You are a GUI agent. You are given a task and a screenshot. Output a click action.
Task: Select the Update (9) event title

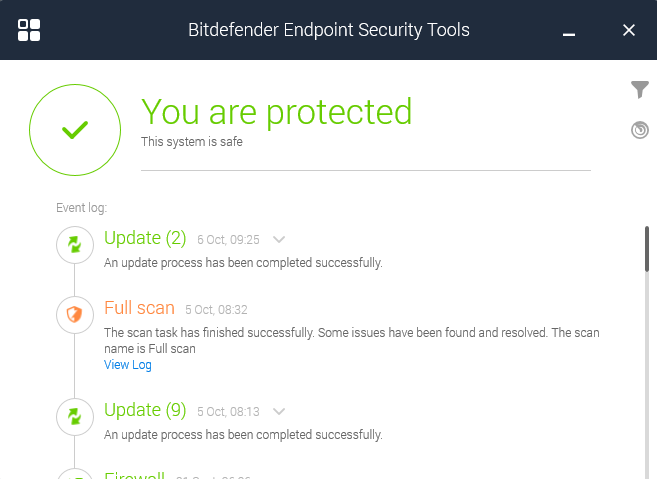146,410
